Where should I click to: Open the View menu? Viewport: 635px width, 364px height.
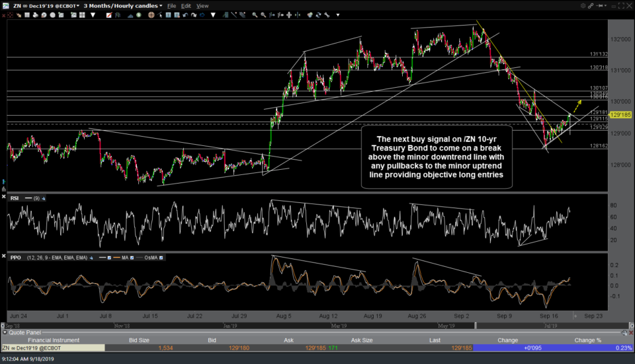pos(202,6)
